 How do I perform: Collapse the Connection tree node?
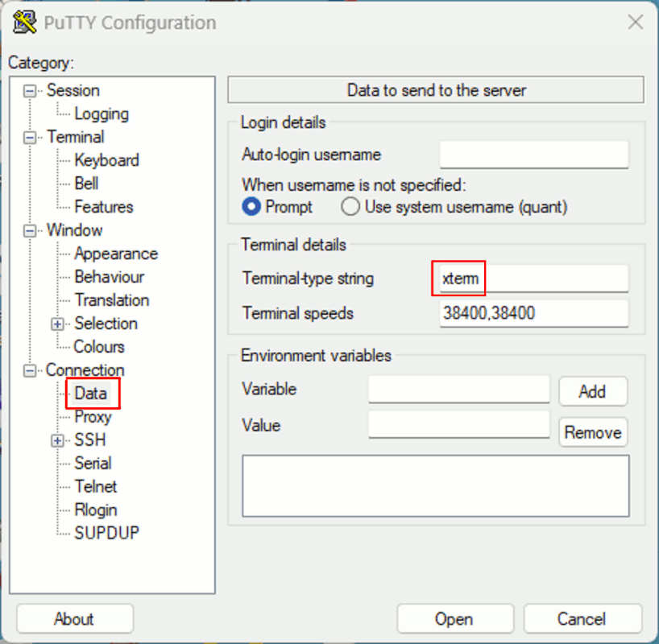coord(30,370)
